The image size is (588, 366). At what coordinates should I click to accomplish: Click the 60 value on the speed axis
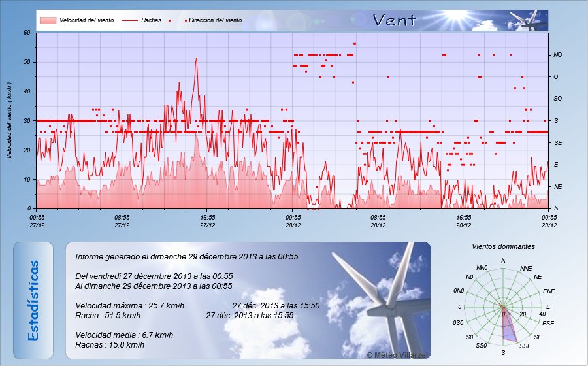27,32
